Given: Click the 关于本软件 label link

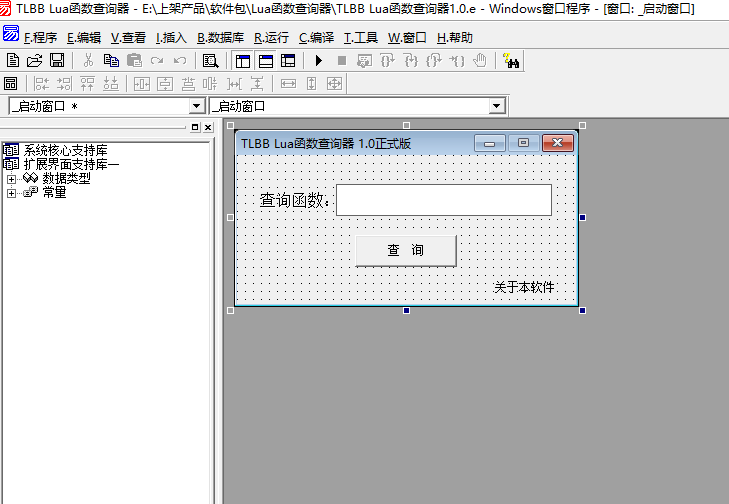Looking at the screenshot, I should tap(523, 288).
